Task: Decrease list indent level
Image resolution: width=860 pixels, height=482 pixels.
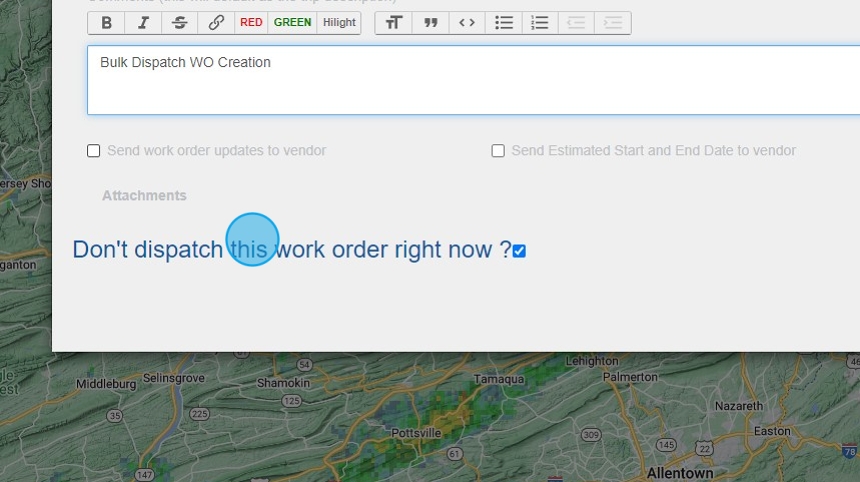Action: coord(576,22)
